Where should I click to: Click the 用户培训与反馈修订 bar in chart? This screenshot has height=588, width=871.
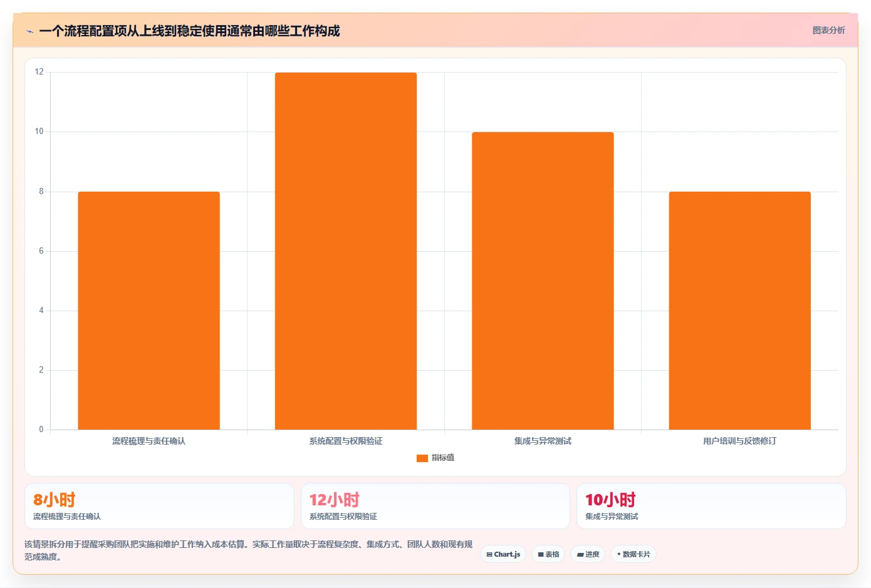[739, 311]
